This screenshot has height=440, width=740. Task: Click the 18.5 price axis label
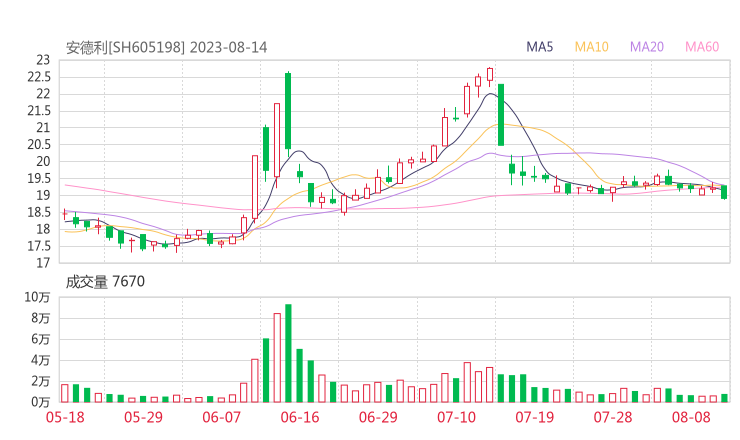(39, 212)
